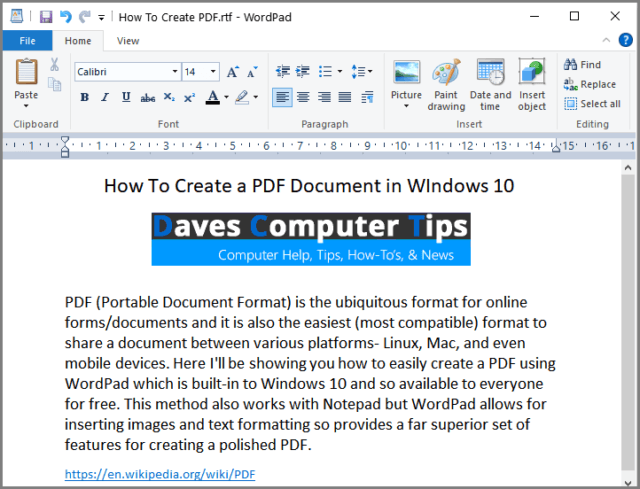Toggle superscript formatting
640x489 pixels.
point(189,97)
